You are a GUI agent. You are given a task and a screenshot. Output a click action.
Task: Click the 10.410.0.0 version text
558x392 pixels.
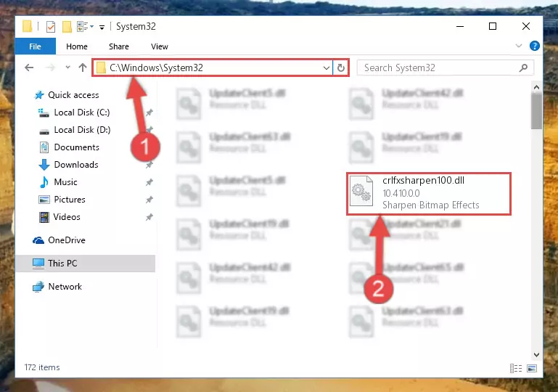point(401,193)
